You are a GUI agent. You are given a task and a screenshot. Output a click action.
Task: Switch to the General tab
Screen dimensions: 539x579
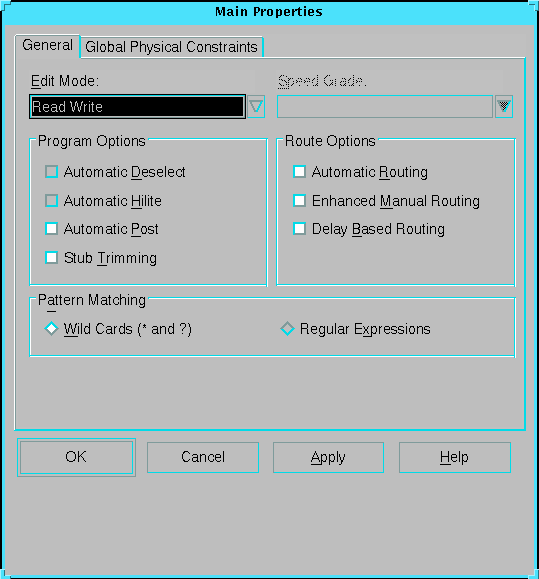pyautogui.click(x=47, y=46)
